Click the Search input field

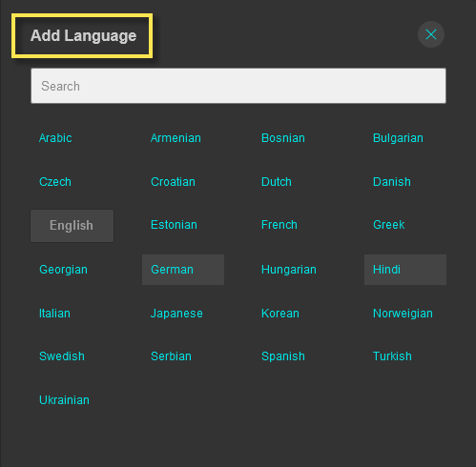238,86
